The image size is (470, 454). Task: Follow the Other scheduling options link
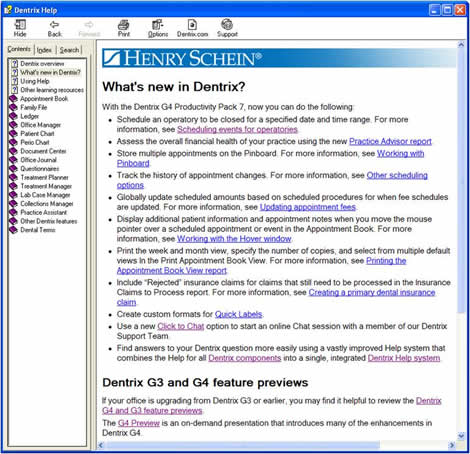397,175
